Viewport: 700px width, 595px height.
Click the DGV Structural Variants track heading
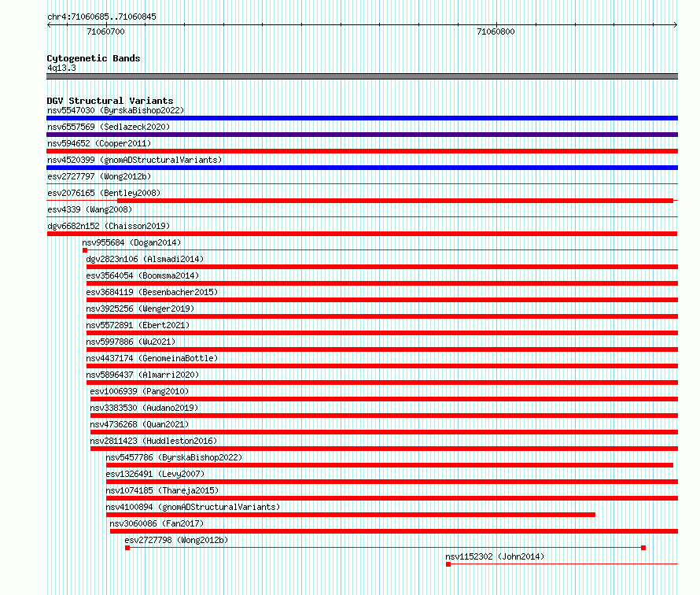110,101
